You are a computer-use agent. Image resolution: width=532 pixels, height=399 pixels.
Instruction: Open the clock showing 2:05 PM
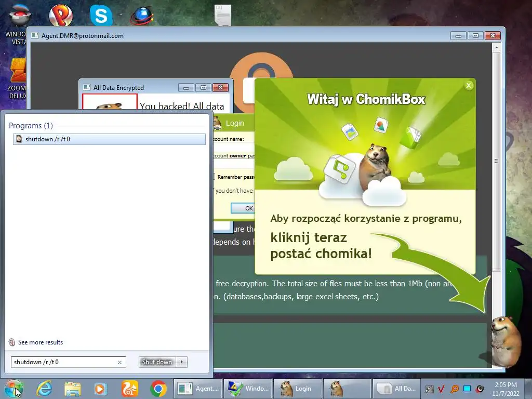coord(506,389)
